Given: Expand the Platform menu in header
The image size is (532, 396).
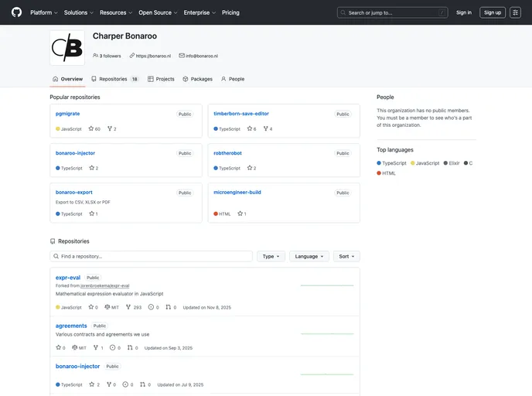Looking at the screenshot, I should [44, 12].
